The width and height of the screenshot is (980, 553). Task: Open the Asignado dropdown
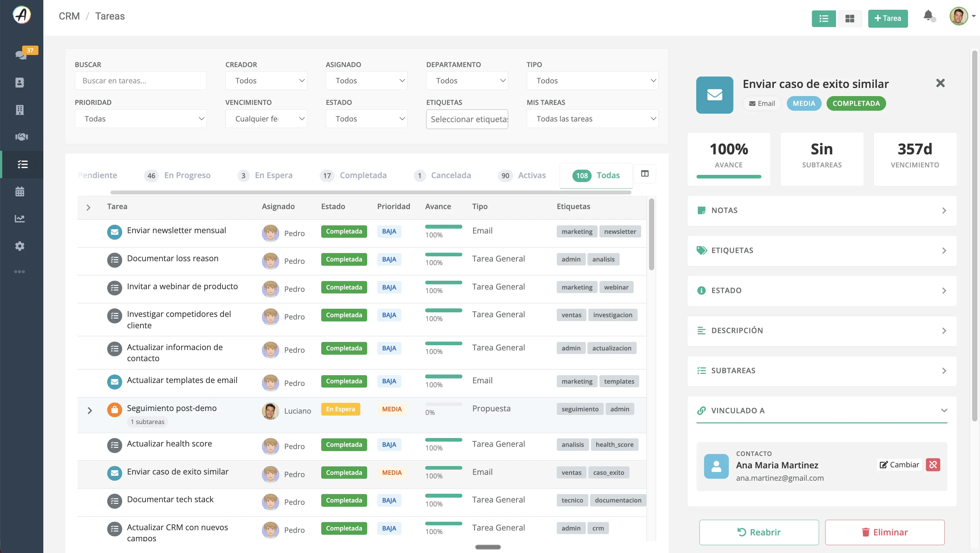click(366, 81)
